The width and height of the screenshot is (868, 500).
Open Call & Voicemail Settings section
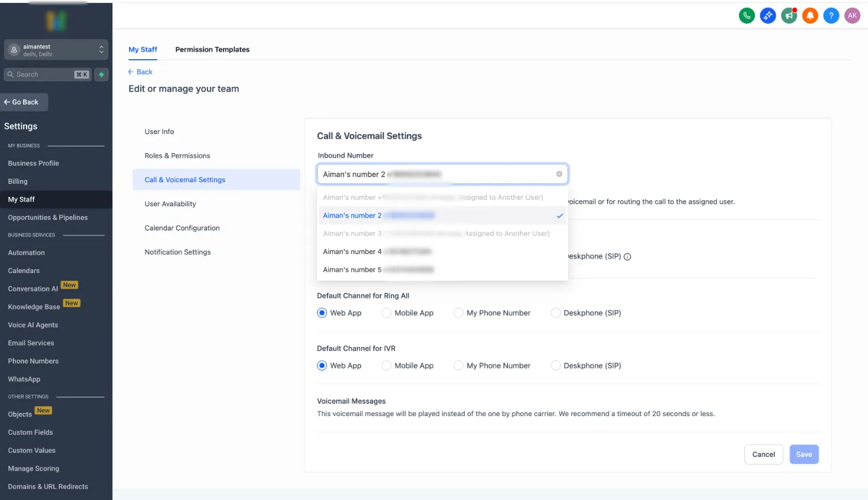click(x=216, y=180)
